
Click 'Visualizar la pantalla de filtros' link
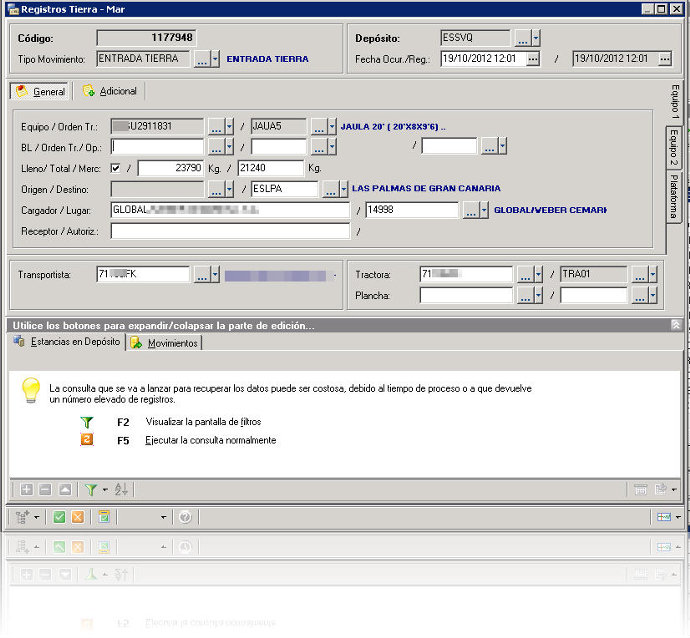click(203, 422)
